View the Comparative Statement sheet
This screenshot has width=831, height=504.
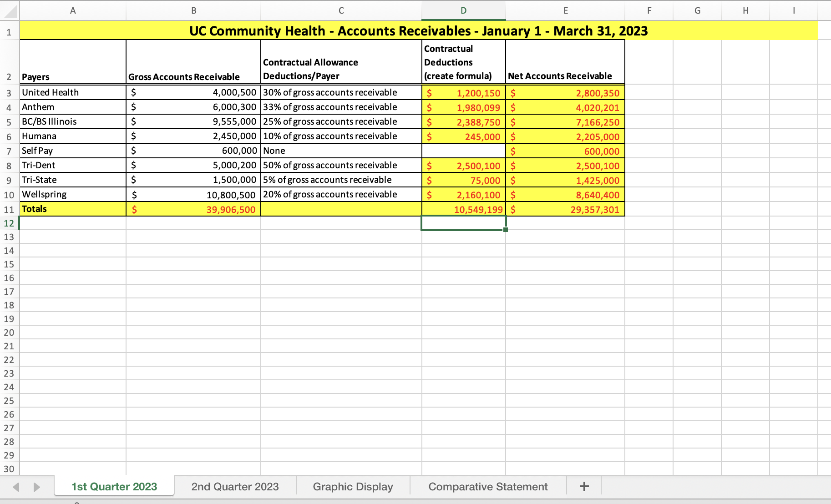(x=487, y=486)
